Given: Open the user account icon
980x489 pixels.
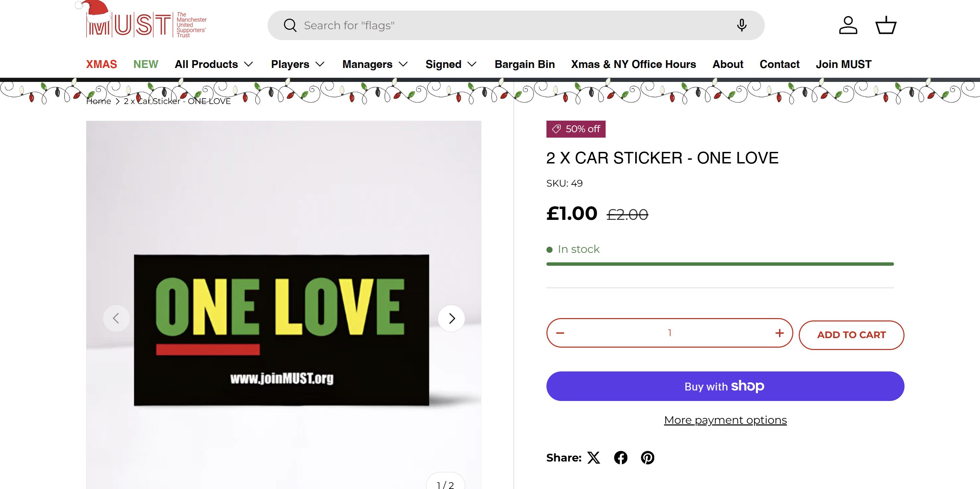Looking at the screenshot, I should tap(848, 25).
